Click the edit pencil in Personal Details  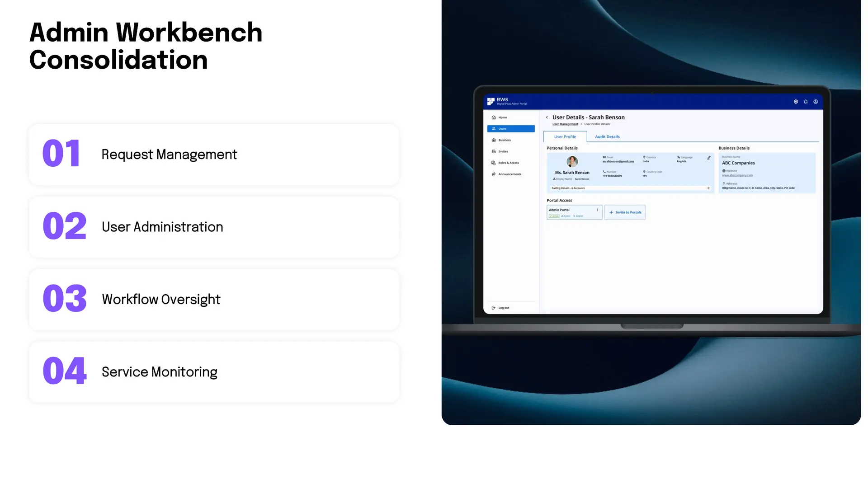[x=709, y=158]
